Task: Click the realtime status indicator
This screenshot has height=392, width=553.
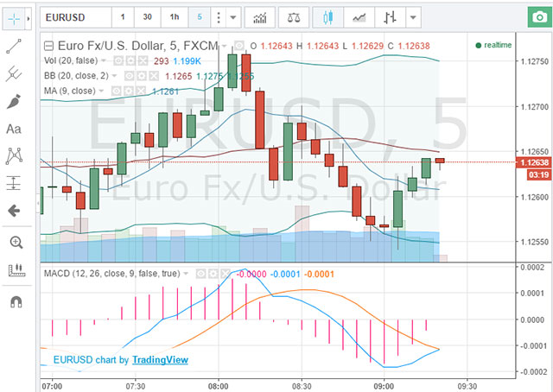Action: pos(493,45)
